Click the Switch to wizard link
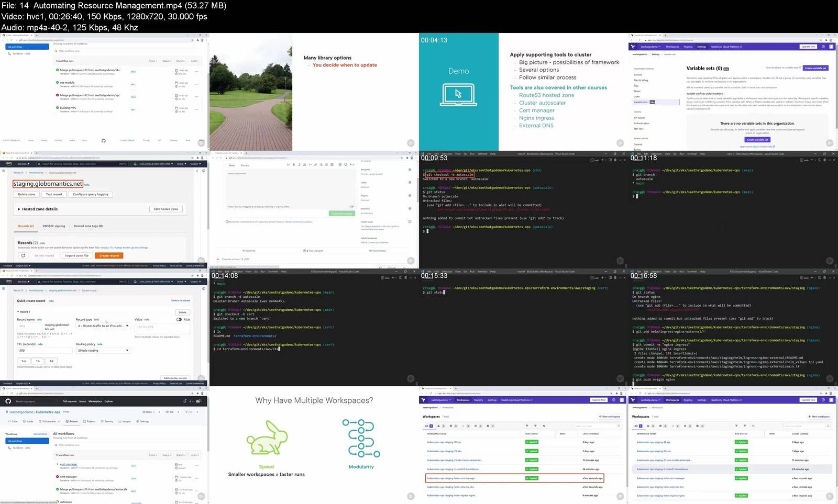Image resolution: width=838 pixels, height=504 pixels. click(x=181, y=300)
